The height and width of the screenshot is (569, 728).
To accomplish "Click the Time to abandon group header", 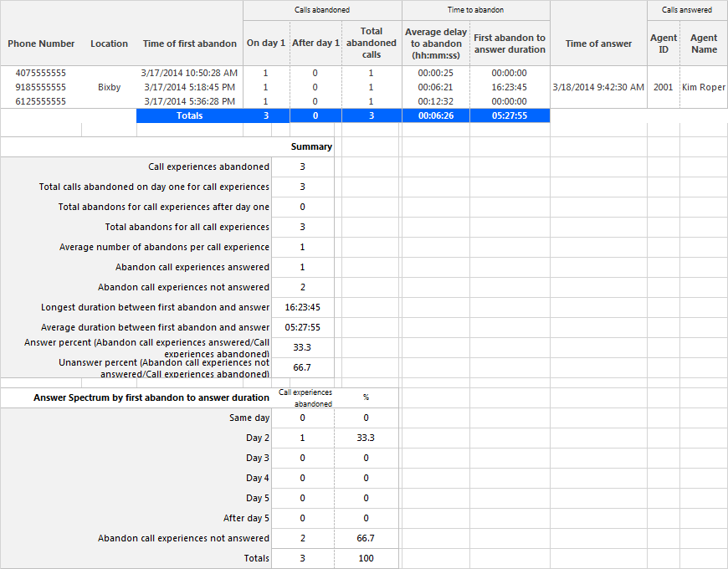I will [475, 10].
